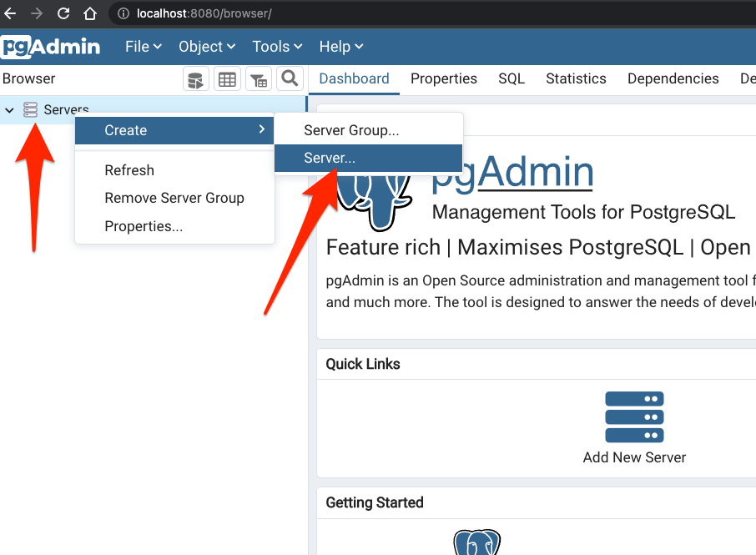The image size is (756, 555).
Task: Click the Servers group icon in tree
Action: point(30,110)
